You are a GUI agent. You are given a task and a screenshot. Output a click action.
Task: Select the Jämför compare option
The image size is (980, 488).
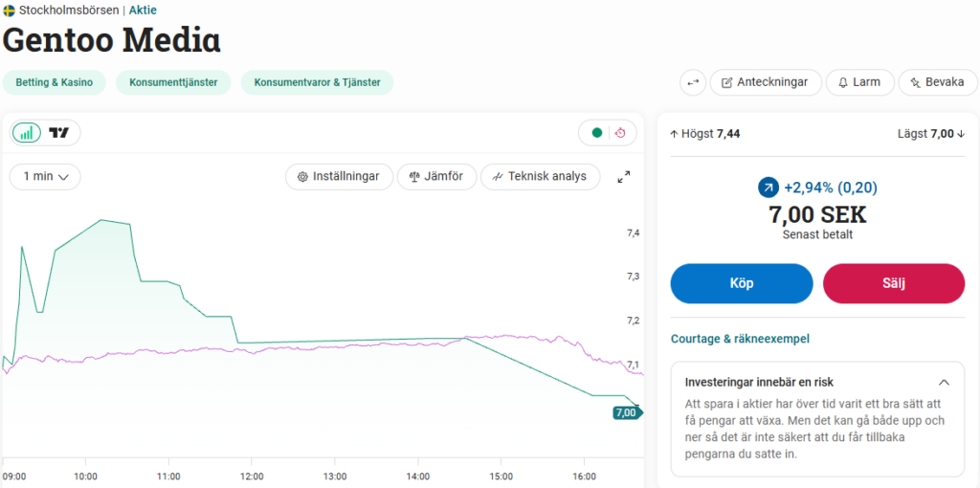click(x=435, y=177)
